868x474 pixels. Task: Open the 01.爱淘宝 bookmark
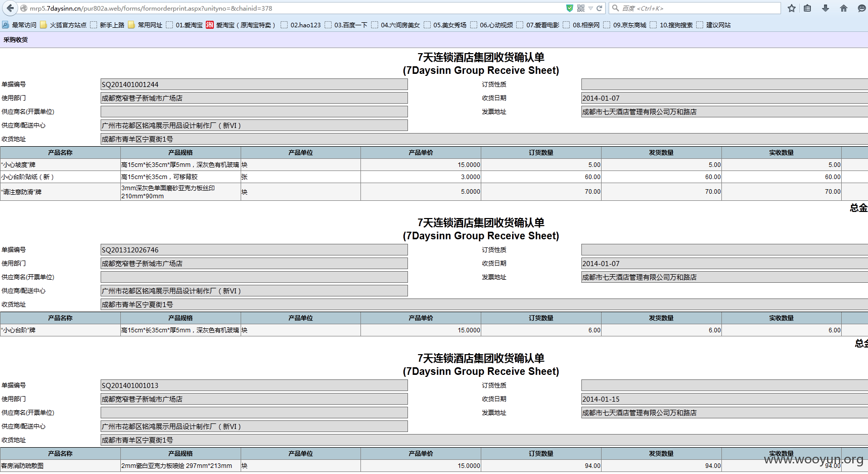[185, 25]
